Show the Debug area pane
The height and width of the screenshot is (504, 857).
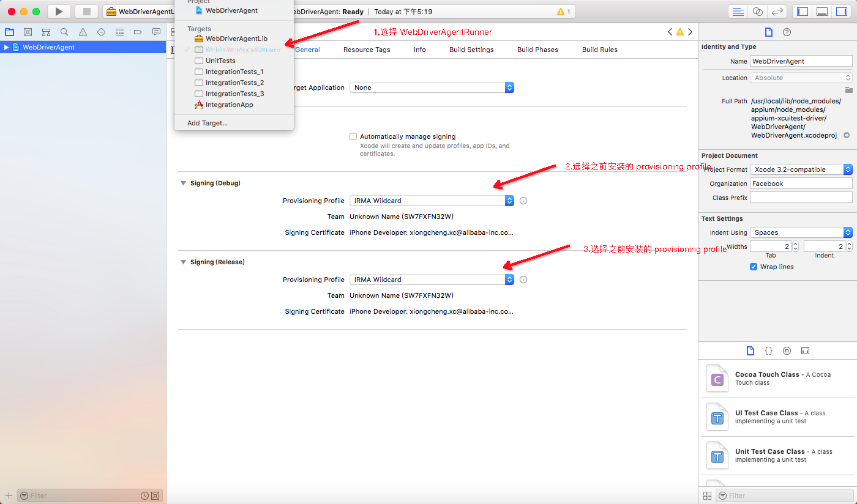(x=822, y=12)
